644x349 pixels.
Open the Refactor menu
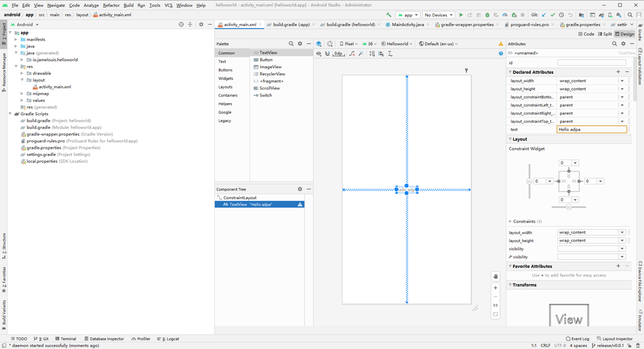(111, 5)
